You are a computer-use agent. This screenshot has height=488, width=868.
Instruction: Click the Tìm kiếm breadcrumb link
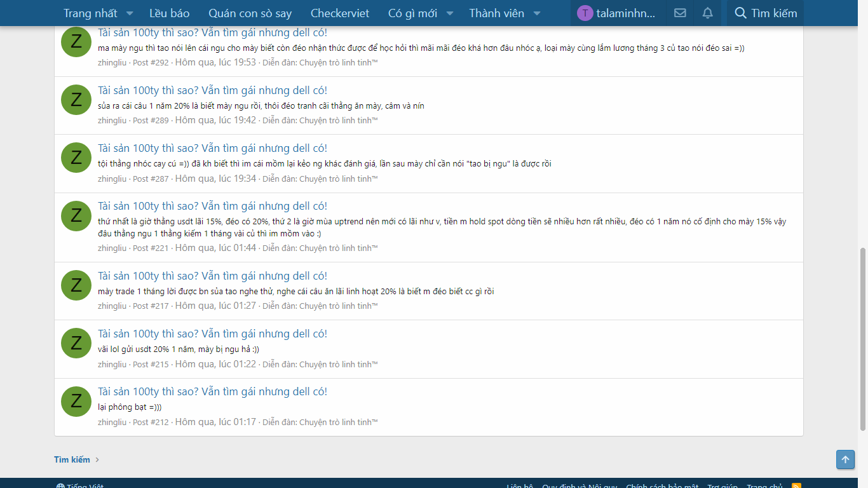click(72, 459)
